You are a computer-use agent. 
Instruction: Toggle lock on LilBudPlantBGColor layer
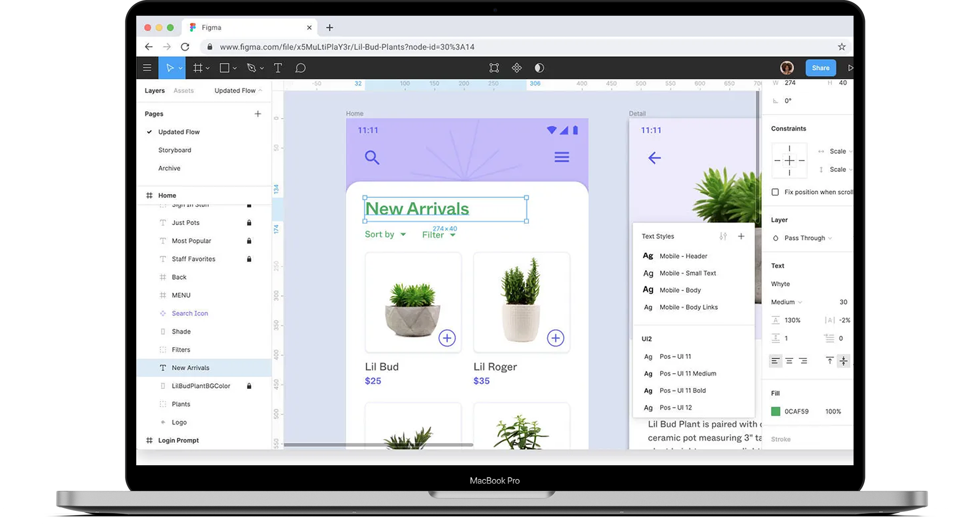click(249, 386)
